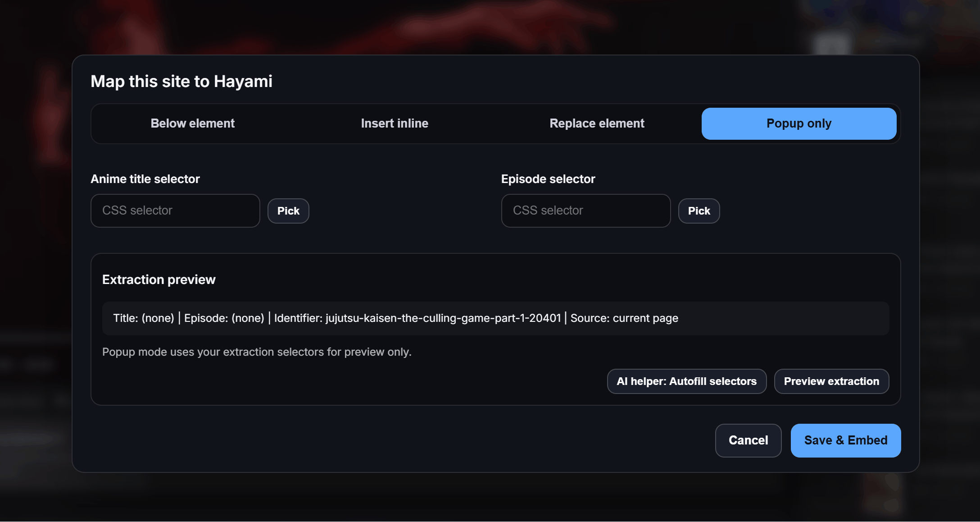Click the 'Map this site to Hayami' title
The image size is (980, 522).
click(181, 81)
